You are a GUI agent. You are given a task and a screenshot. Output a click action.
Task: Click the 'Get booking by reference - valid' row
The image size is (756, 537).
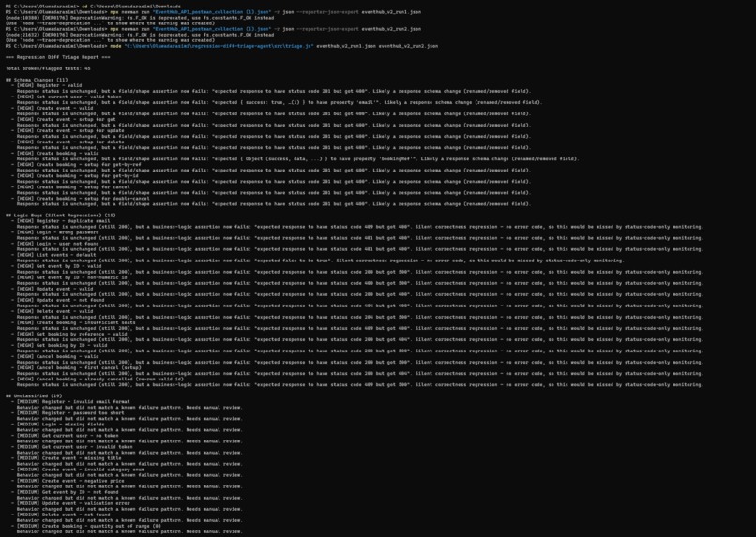tap(69, 335)
